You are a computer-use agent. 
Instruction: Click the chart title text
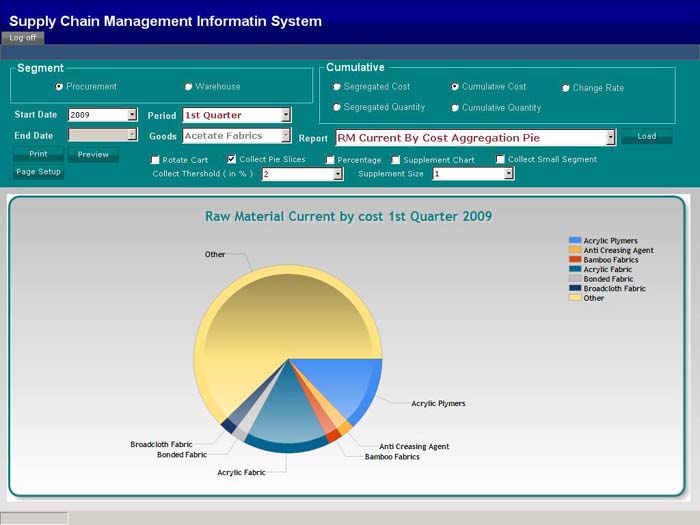click(348, 217)
